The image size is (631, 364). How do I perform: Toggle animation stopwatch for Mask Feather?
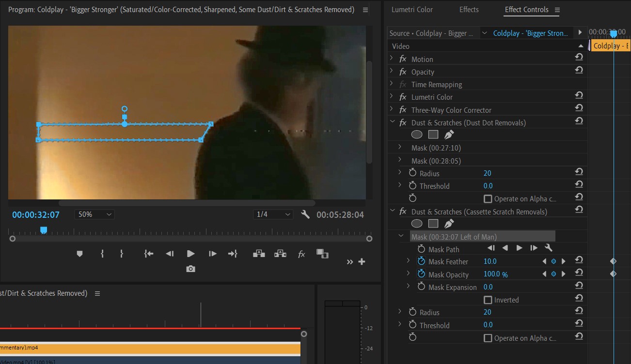pos(421,261)
